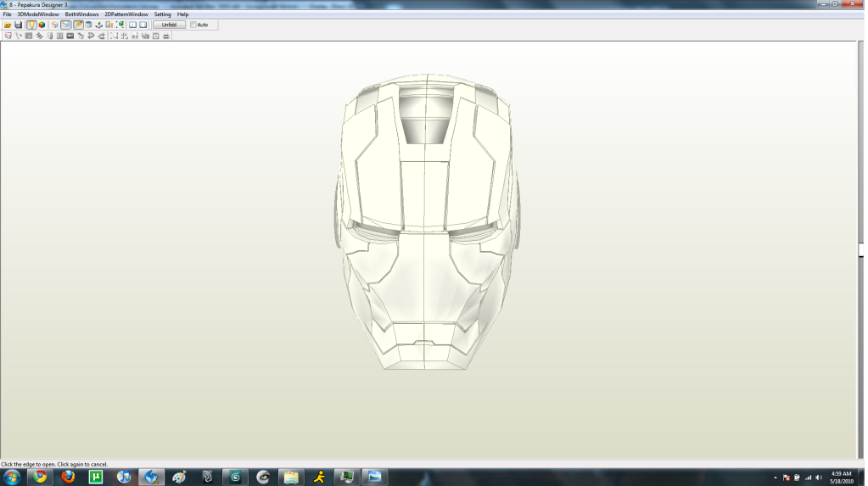Open a file with the folder icon

coord(8,25)
